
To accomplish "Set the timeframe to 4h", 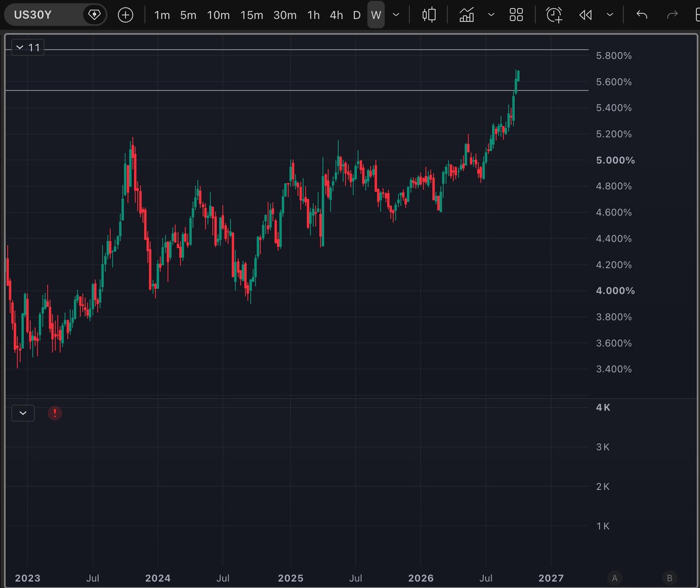I will coord(336,15).
